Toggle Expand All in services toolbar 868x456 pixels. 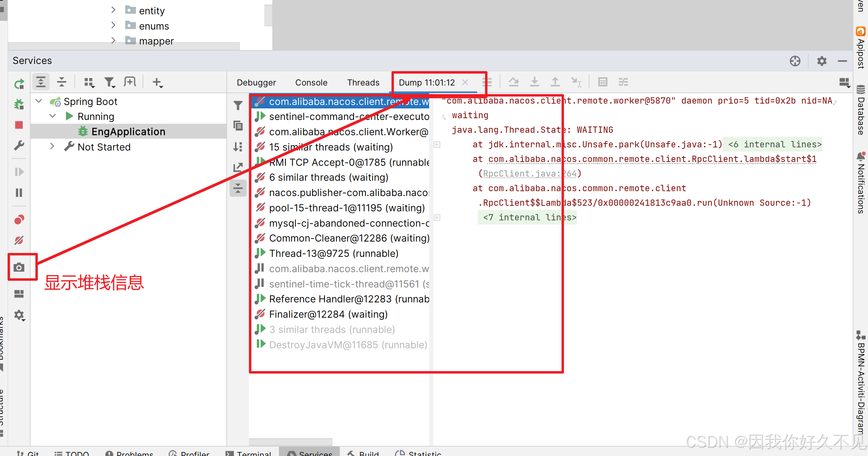41,82
